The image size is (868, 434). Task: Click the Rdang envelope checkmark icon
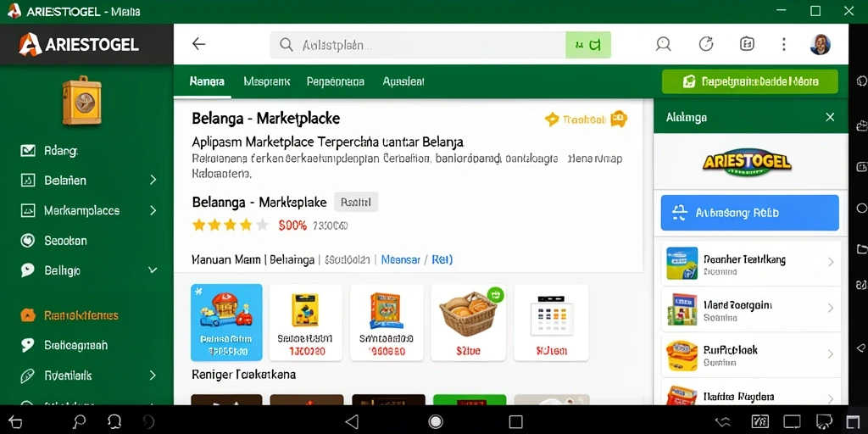[x=28, y=151]
